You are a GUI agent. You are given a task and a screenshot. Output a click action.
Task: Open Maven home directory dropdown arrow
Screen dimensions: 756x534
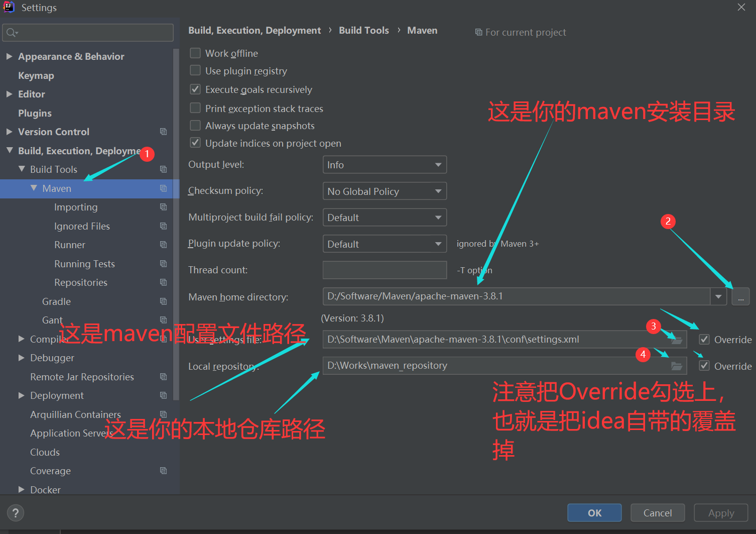(x=718, y=296)
